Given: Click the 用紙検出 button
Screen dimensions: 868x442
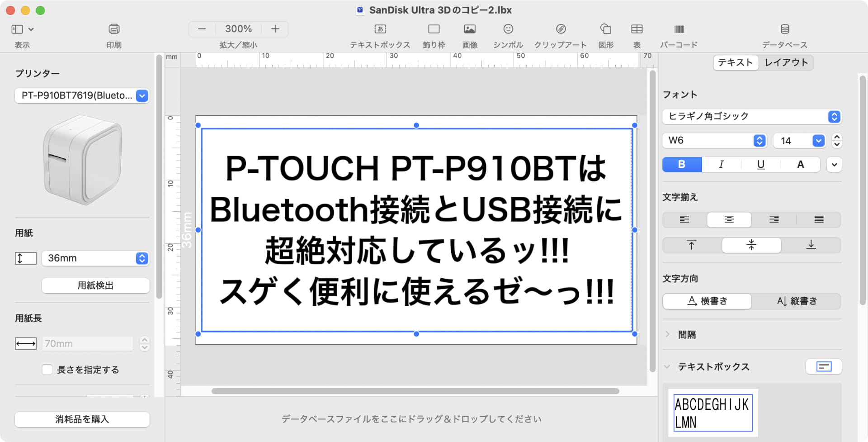Looking at the screenshot, I should coord(95,285).
